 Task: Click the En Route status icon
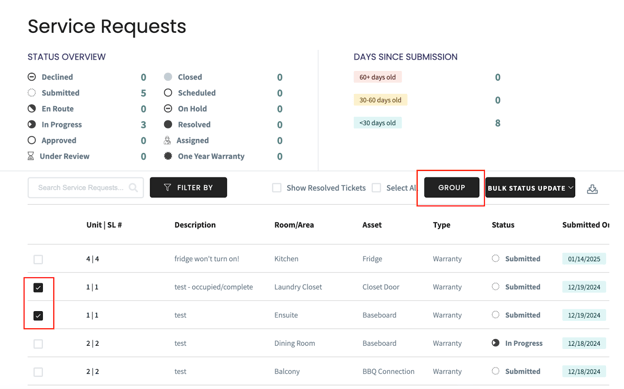tap(31, 109)
